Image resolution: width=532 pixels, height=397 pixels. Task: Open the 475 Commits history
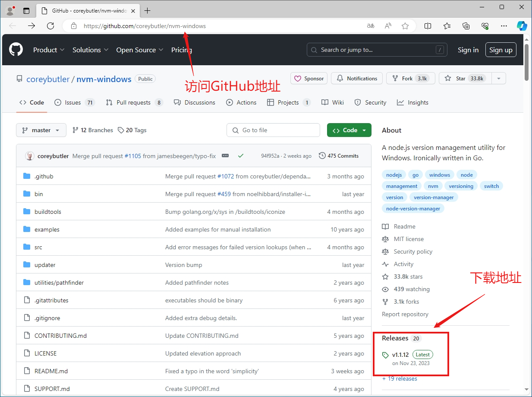coord(339,156)
